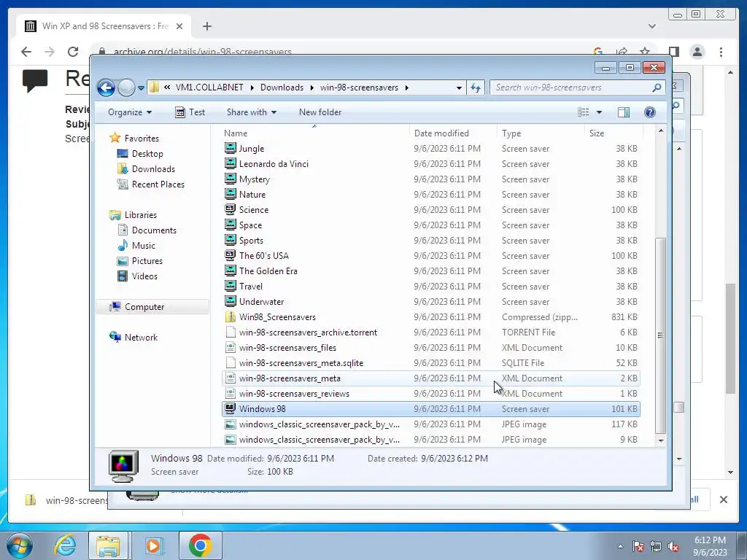
Task: Launch Internet Explorer from the taskbar
Action: [x=64, y=545]
